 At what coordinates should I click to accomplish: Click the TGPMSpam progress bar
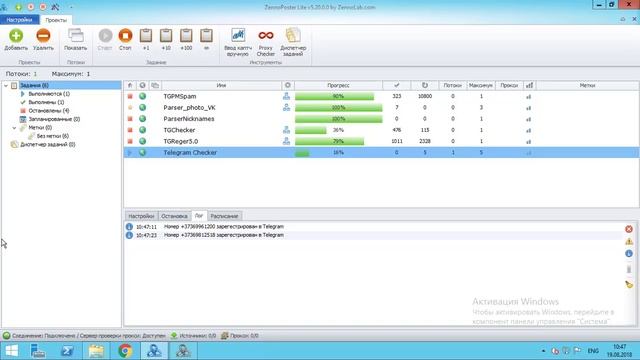point(338,96)
